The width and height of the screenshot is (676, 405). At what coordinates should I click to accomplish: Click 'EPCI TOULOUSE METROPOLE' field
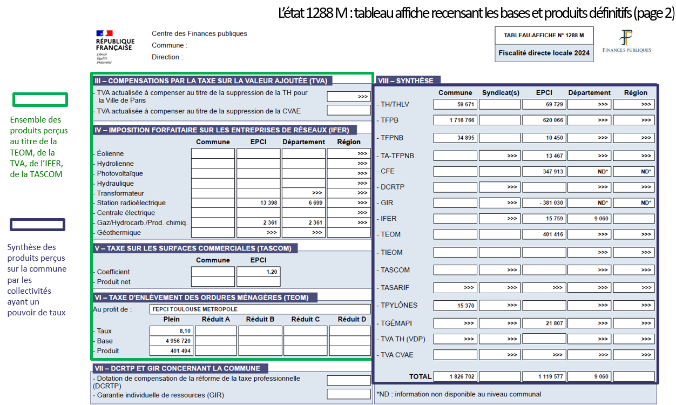coord(260,309)
